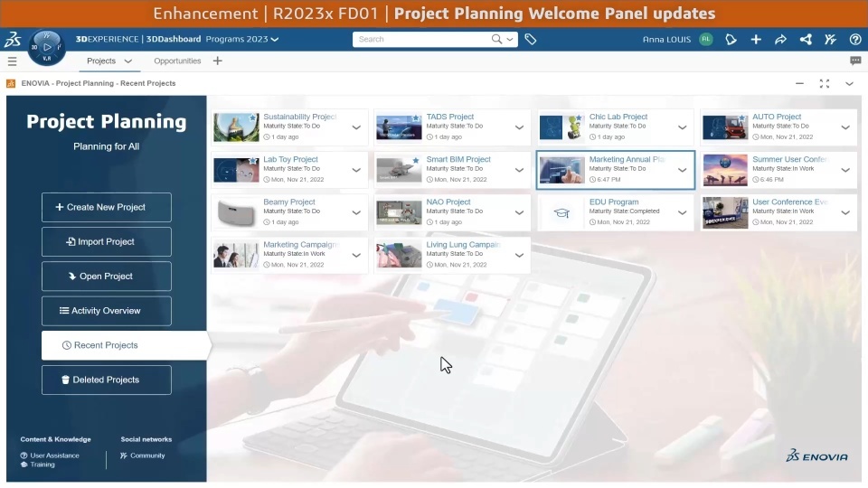The height and width of the screenshot is (488, 868).
Task: Click the 3DEXPERIENCE compass icon
Action: tap(46, 48)
